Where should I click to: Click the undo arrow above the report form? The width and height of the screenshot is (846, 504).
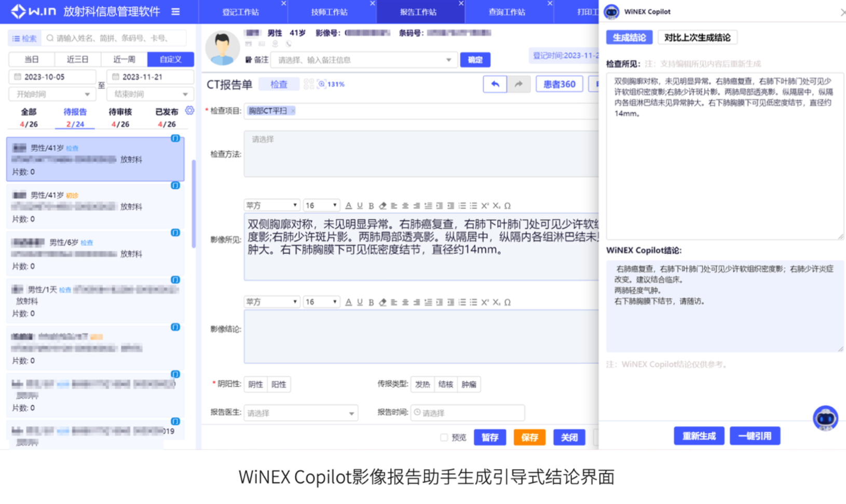[x=495, y=83]
